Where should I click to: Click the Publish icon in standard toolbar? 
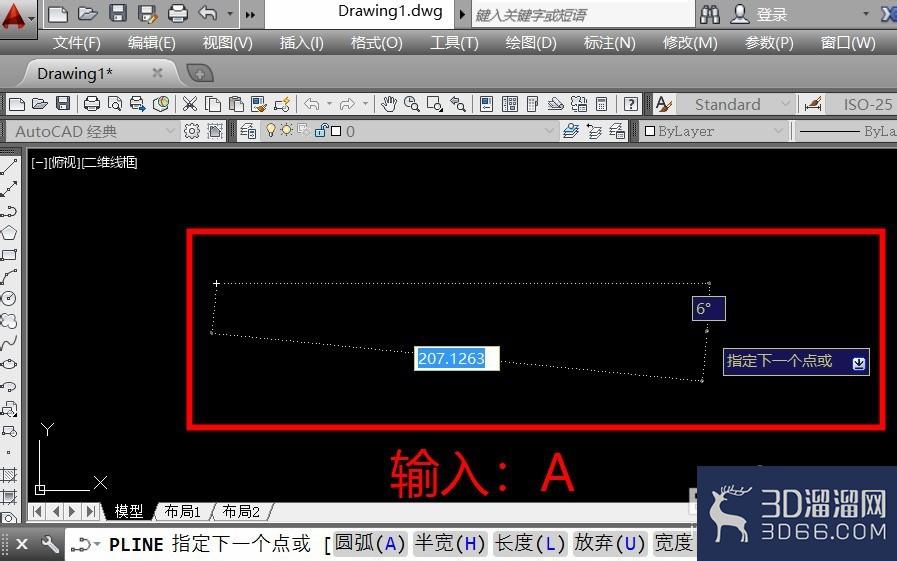point(137,104)
